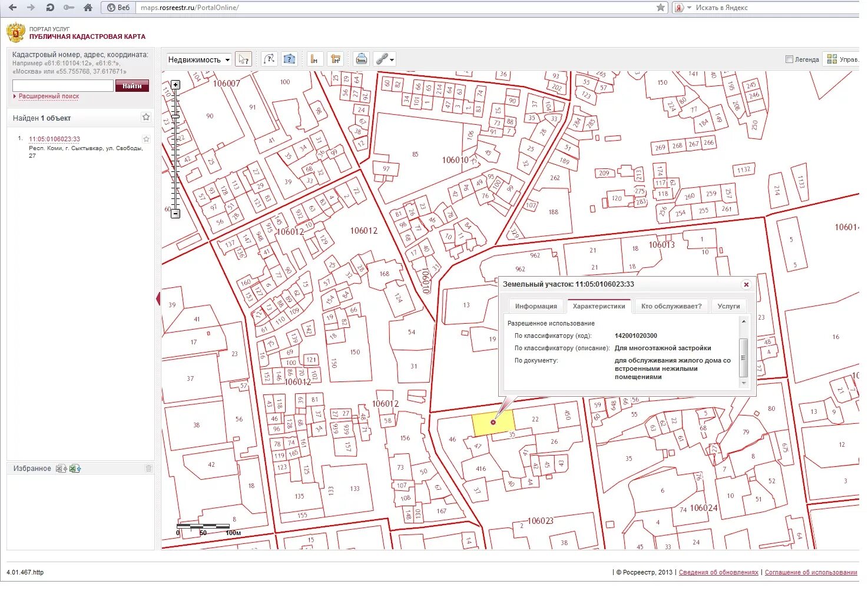
Task: Click the red parcel marker pin
Action: point(493,423)
